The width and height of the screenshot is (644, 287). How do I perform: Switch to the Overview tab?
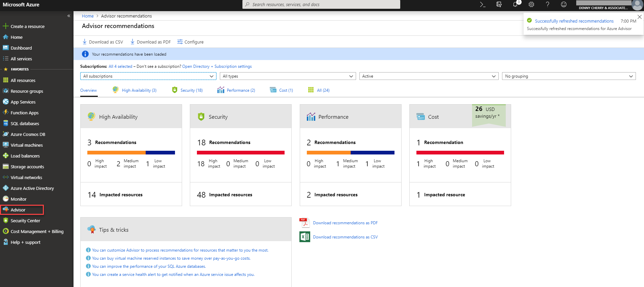pos(88,90)
